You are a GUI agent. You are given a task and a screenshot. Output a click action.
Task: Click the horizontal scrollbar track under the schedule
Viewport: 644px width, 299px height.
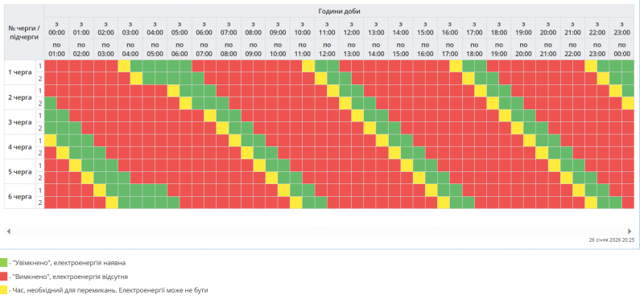[x=319, y=231]
